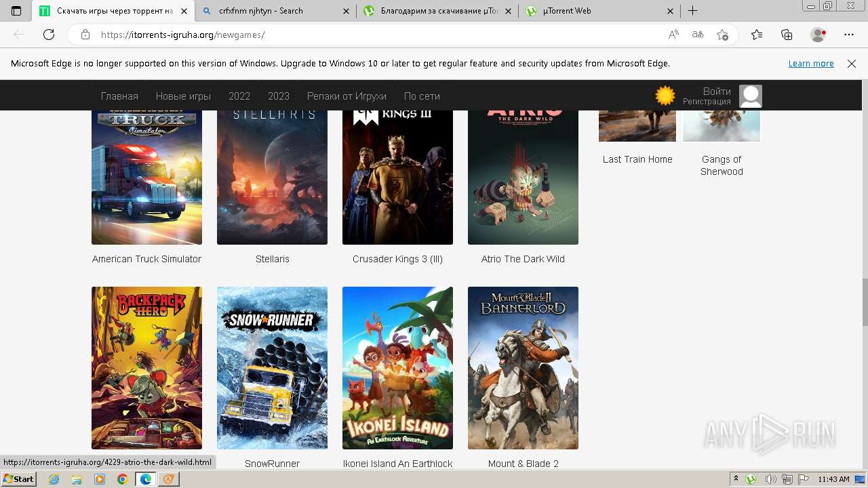Click the Stellaris title link
868x488 pixels.
click(272, 259)
